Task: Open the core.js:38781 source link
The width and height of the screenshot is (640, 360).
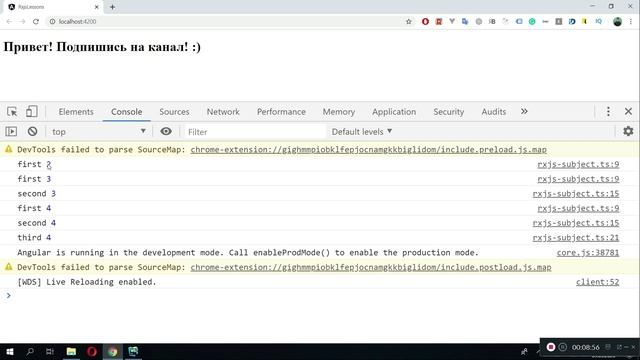Action: [x=588, y=252]
